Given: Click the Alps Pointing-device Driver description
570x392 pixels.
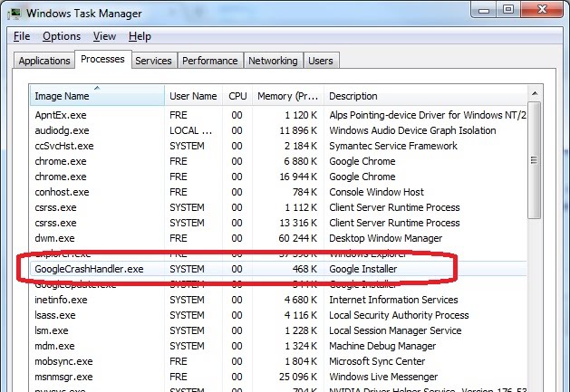Looking at the screenshot, I should 428,115.
